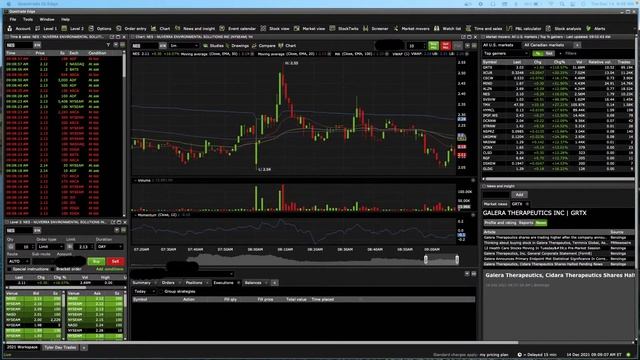Image resolution: width=640 pixels, height=360 pixels.
Task: Open the Watch list
Action: pos(447,29)
